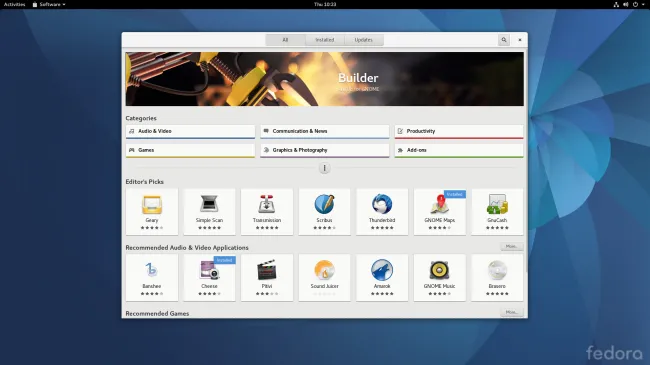Viewport: 650px width, 365px height.
Task: Open the Geary app tile
Action: click(x=152, y=212)
